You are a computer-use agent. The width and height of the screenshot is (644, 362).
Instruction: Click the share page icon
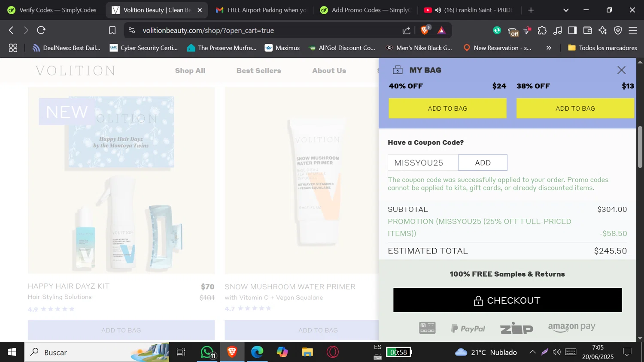406,30
